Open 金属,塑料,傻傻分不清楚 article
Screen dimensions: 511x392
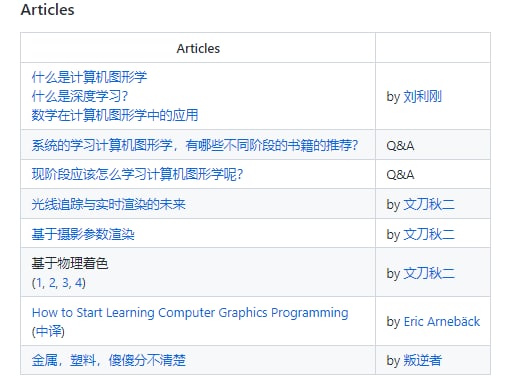pyautogui.click(x=108, y=360)
